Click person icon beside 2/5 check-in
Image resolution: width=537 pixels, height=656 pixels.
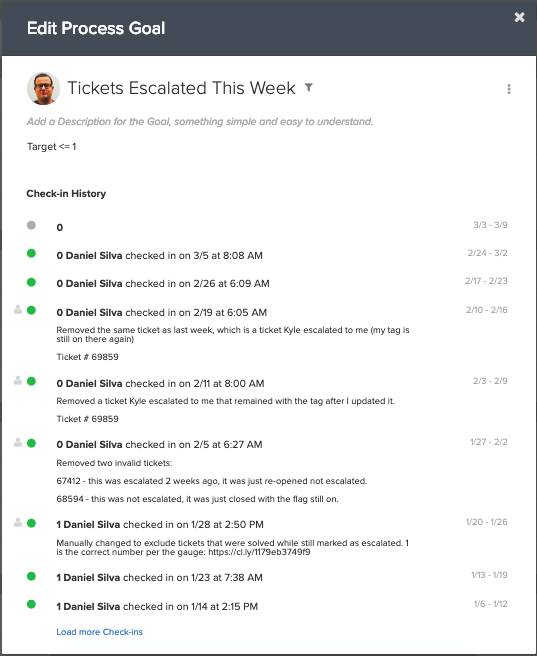click(18, 443)
